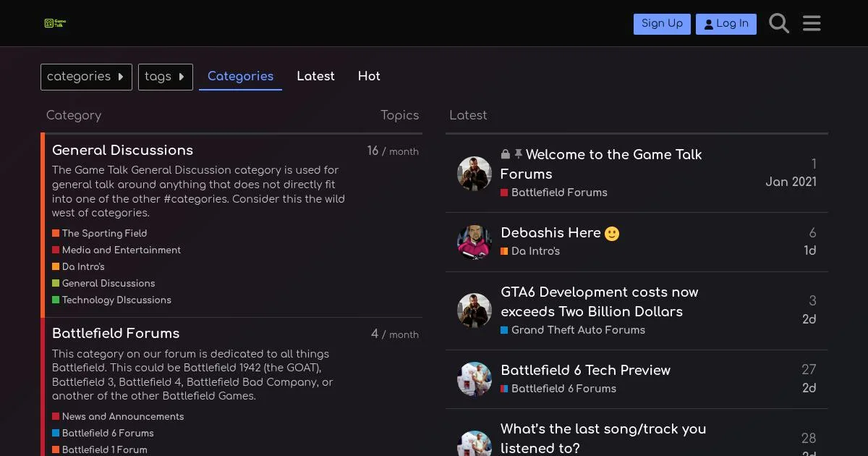868x456 pixels.
Task: Click 2d activity time on GTA6 topic
Action: click(809, 319)
